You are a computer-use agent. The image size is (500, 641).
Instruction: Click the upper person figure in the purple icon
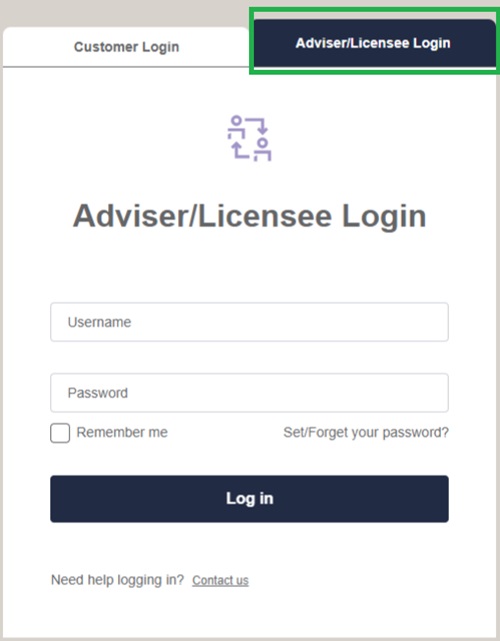pos(236,127)
